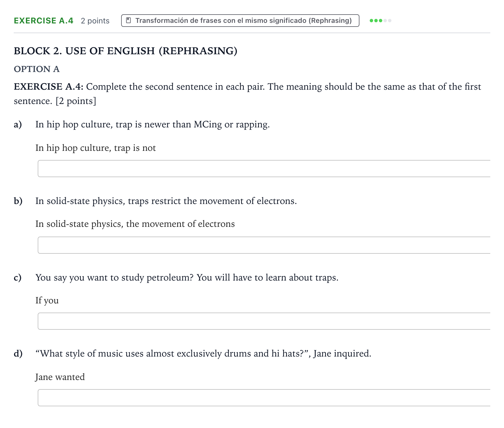Click prompt 'the movement of electrons'
The width and height of the screenshot is (504, 428).
click(x=180, y=224)
